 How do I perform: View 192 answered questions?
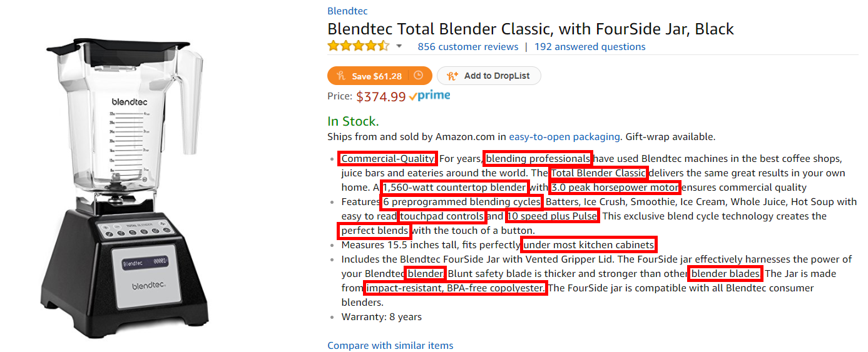[x=590, y=47]
